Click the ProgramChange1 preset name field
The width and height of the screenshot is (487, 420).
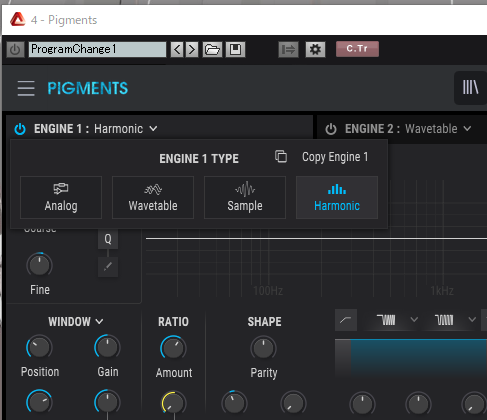(x=97, y=49)
